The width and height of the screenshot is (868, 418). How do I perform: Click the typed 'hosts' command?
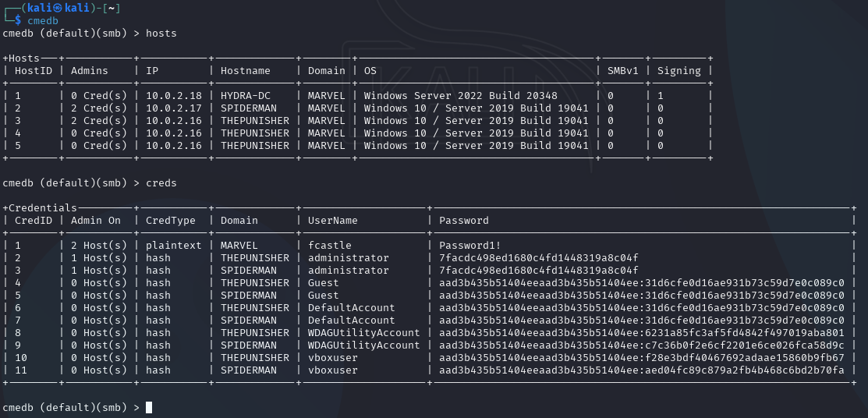click(161, 33)
